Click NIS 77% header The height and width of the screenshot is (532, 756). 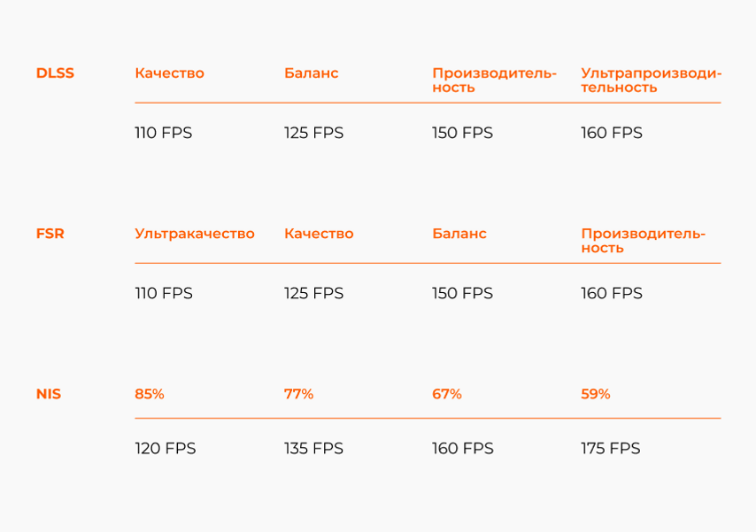(x=298, y=394)
